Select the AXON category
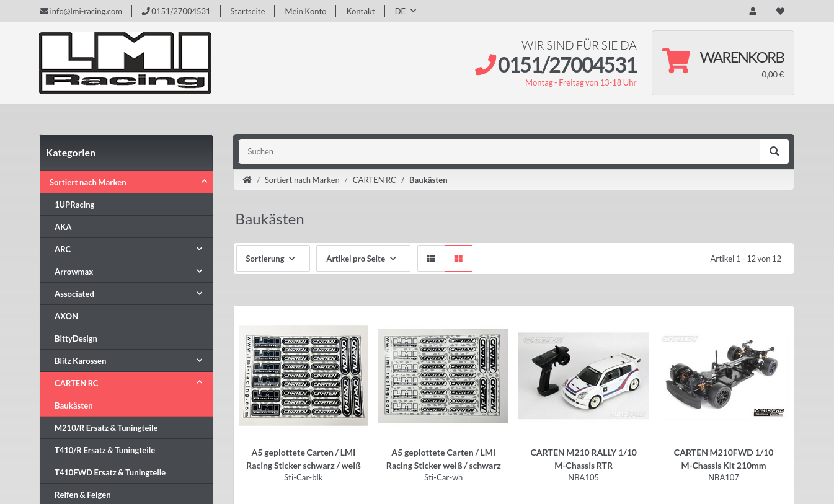The height and width of the screenshot is (504, 834). [126, 316]
